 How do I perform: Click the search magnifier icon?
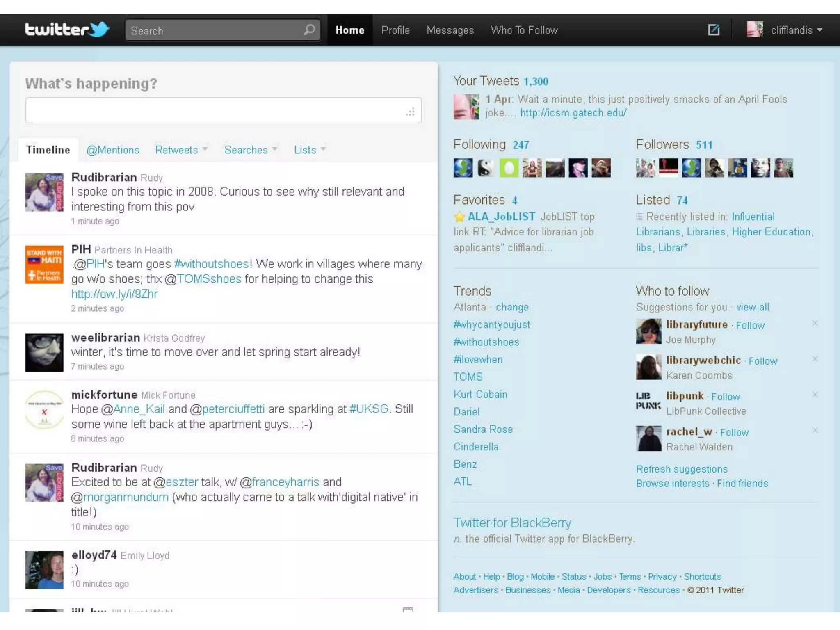click(309, 30)
